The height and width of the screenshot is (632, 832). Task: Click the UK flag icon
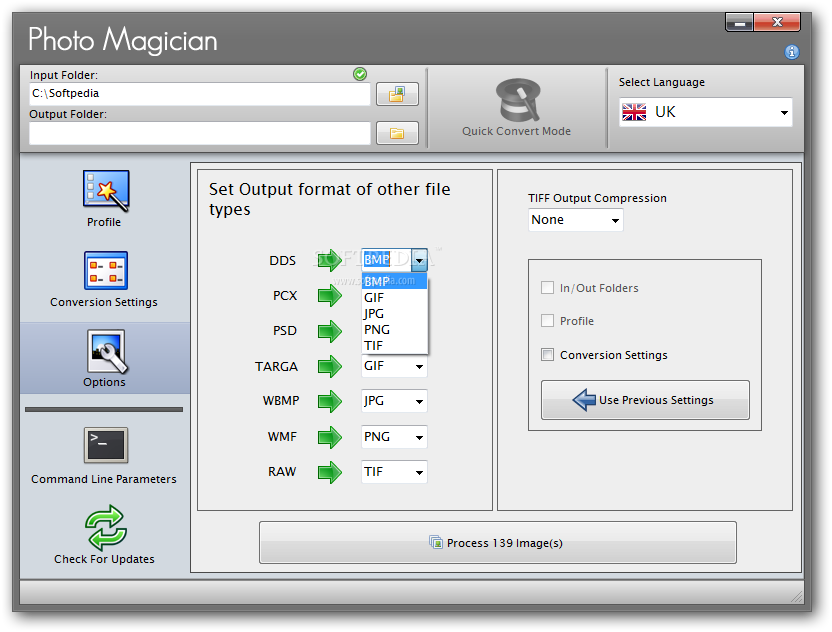point(634,112)
